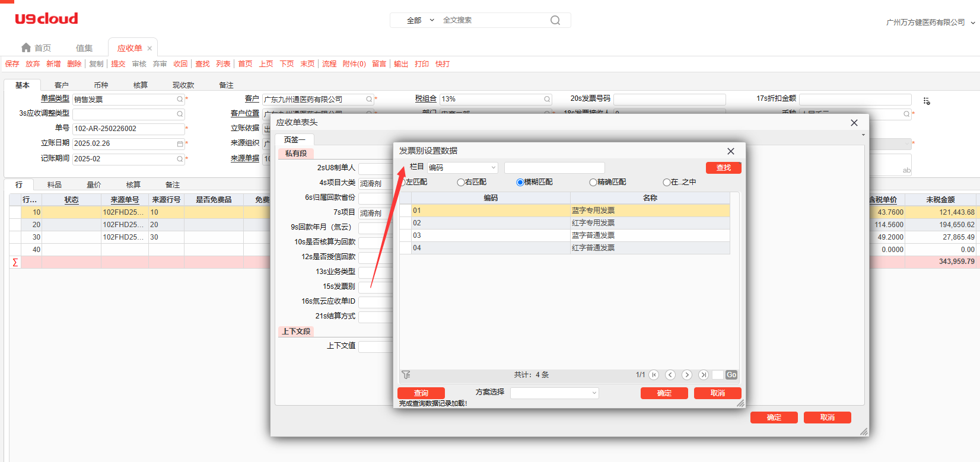Switch to the 币种 tab
The width and height of the screenshot is (980, 462).
point(101,85)
